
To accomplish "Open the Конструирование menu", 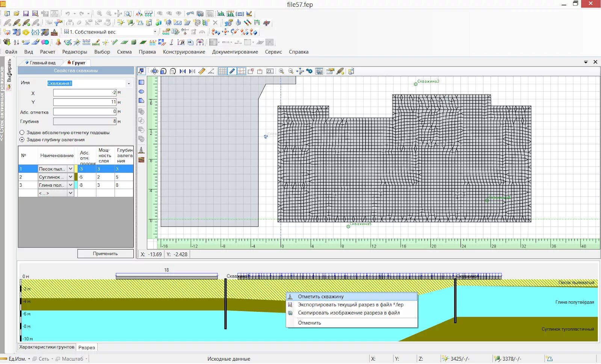I will click(x=184, y=52).
